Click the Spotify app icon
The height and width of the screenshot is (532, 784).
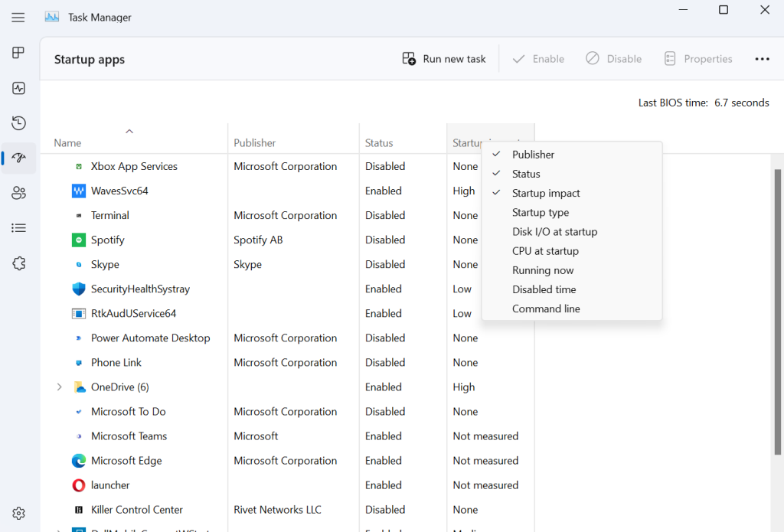79,240
